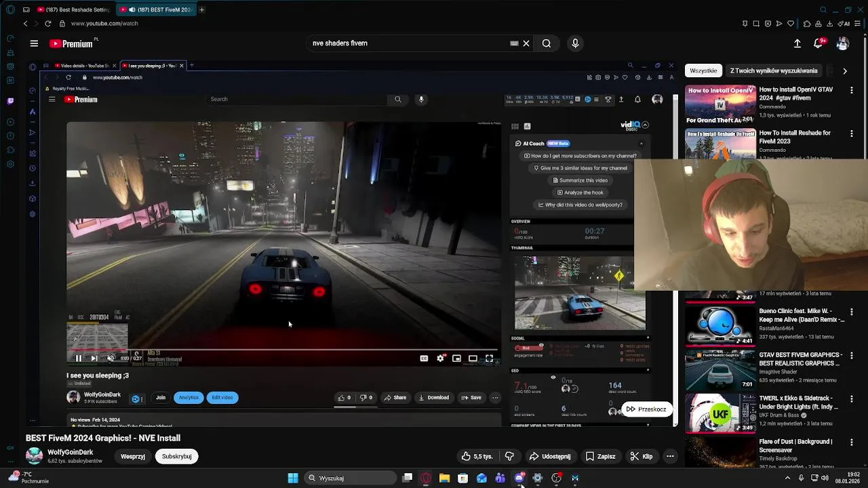This screenshot has width=868, height=488.
Task: Open GX Control speedometer in sidebar
Action: pos(10,39)
